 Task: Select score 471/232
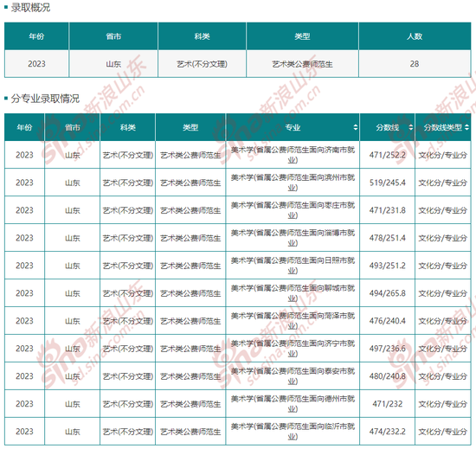(388, 404)
